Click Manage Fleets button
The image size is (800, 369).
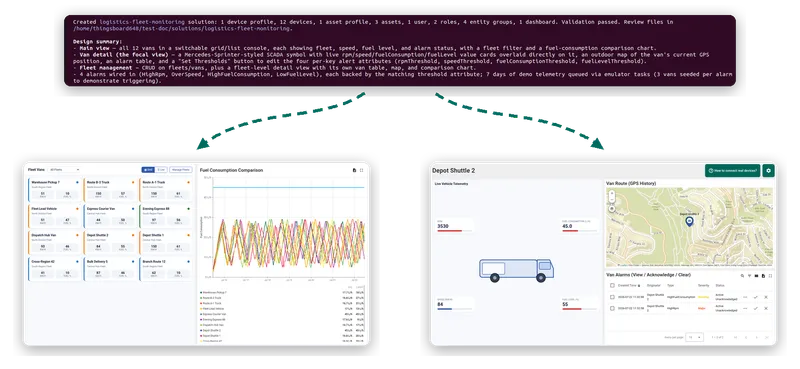(x=181, y=169)
